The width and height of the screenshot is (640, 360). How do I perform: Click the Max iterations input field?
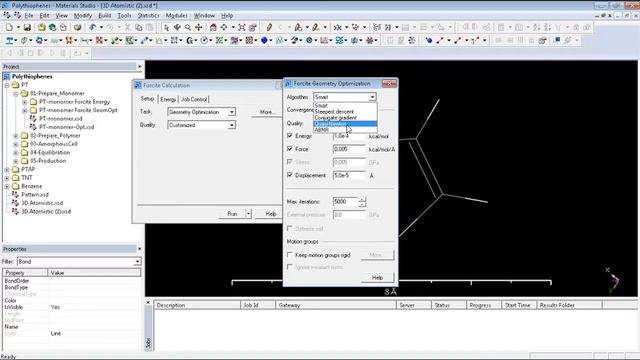click(345, 202)
